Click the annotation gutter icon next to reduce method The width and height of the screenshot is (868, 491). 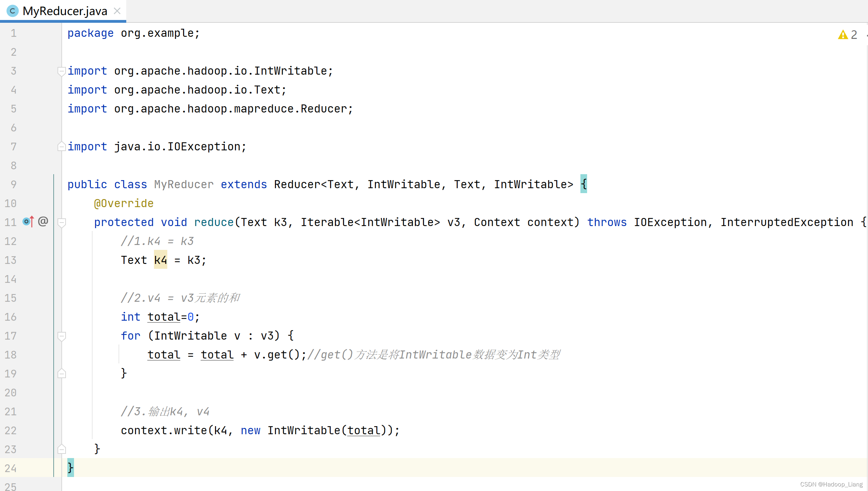[x=43, y=221]
